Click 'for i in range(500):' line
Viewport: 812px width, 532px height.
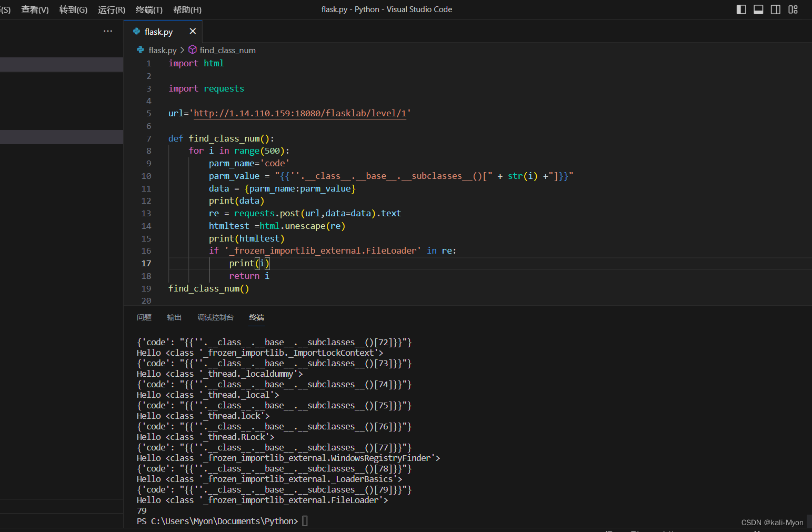point(239,150)
